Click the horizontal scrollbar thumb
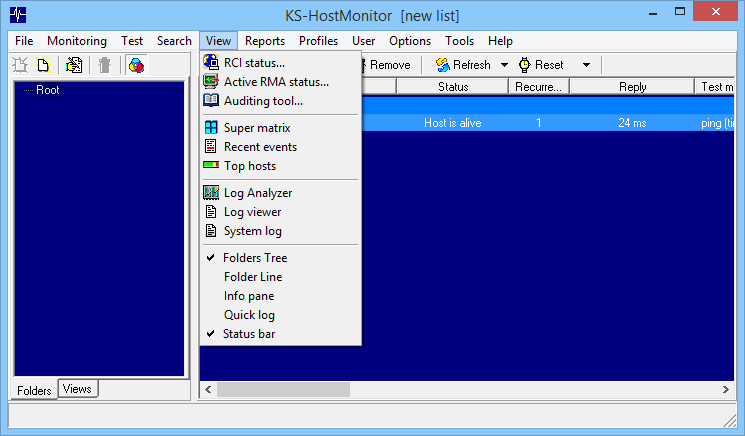The height and width of the screenshot is (436, 745). click(284, 389)
